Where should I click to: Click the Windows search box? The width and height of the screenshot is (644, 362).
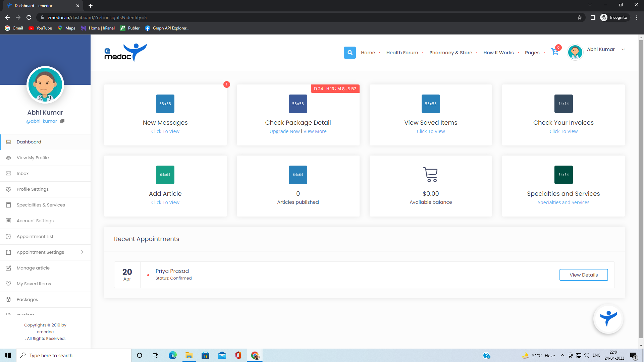click(x=74, y=355)
